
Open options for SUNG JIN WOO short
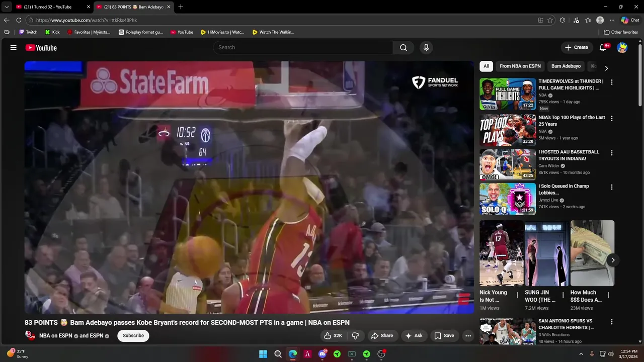[563, 295]
